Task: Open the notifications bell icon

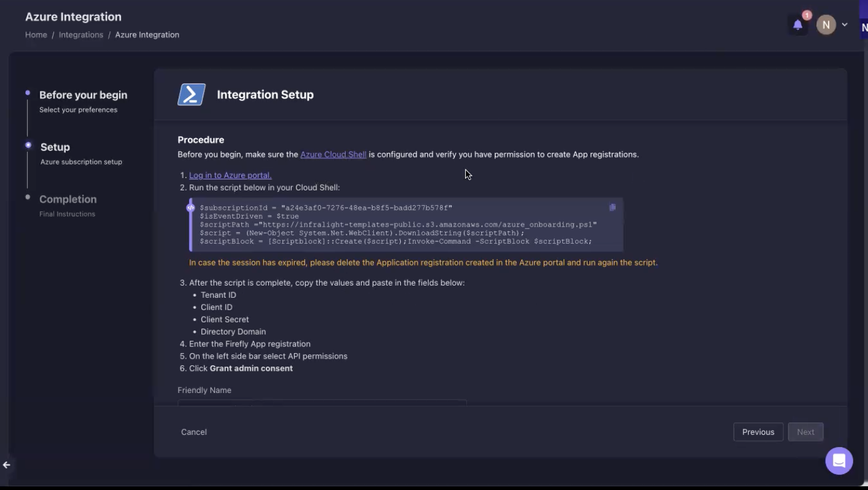Action: pos(797,25)
